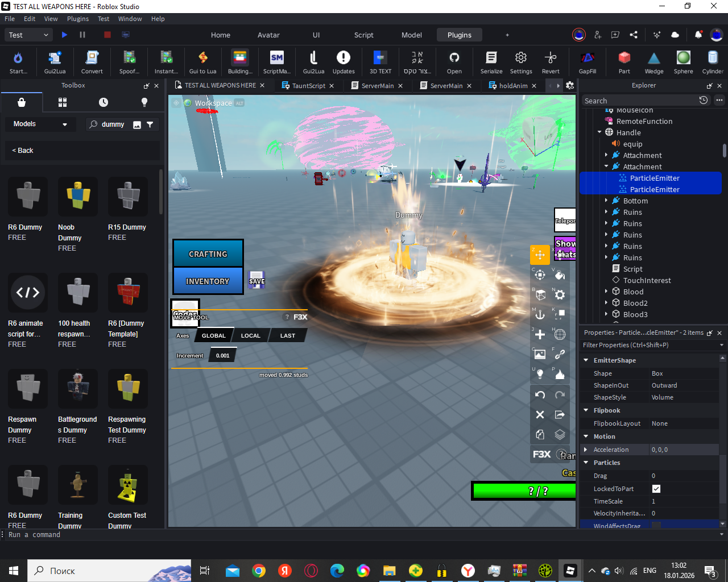Select the R15 Dummy model thumbnail
728x582 pixels.
click(x=128, y=196)
